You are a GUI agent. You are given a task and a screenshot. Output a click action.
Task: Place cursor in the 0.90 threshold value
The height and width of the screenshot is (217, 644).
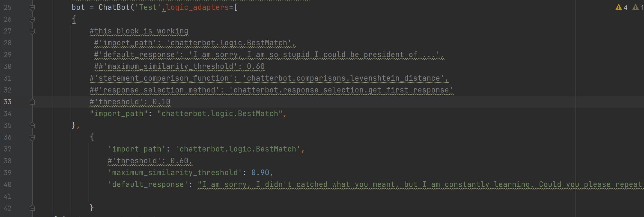[x=260, y=172]
